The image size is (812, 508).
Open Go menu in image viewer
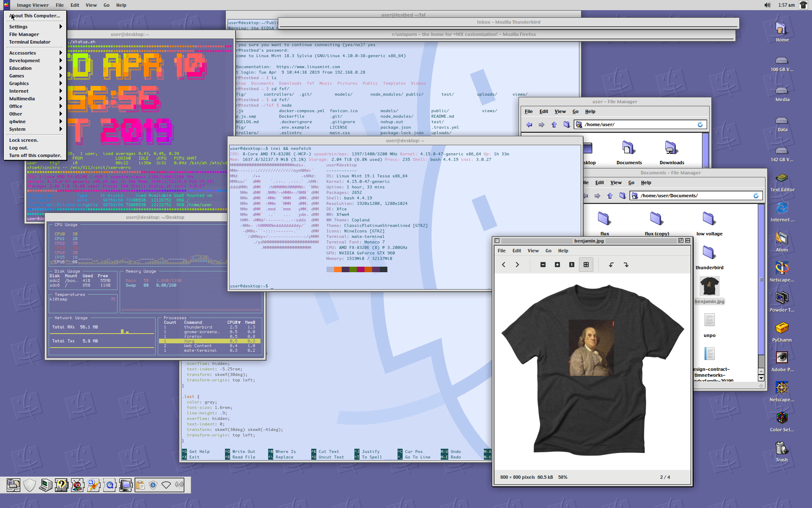click(548, 251)
